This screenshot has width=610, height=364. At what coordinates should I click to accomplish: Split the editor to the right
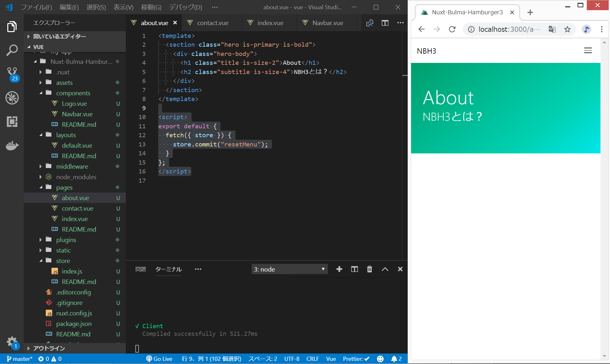click(385, 23)
